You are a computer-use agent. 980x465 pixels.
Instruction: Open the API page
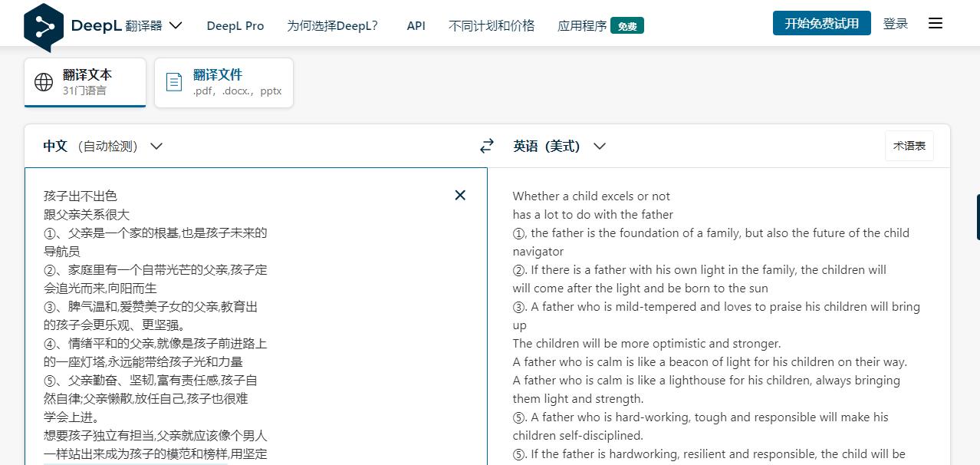pos(416,25)
